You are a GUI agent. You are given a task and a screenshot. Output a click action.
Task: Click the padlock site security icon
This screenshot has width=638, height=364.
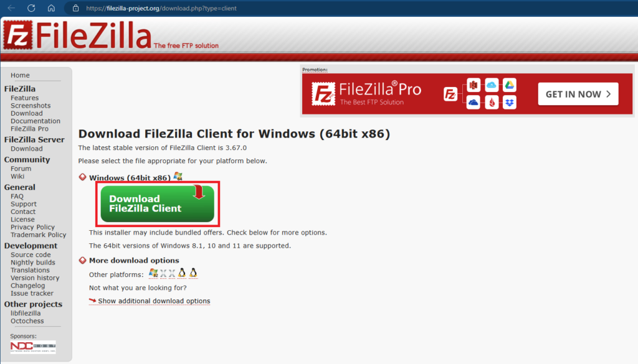(75, 7)
